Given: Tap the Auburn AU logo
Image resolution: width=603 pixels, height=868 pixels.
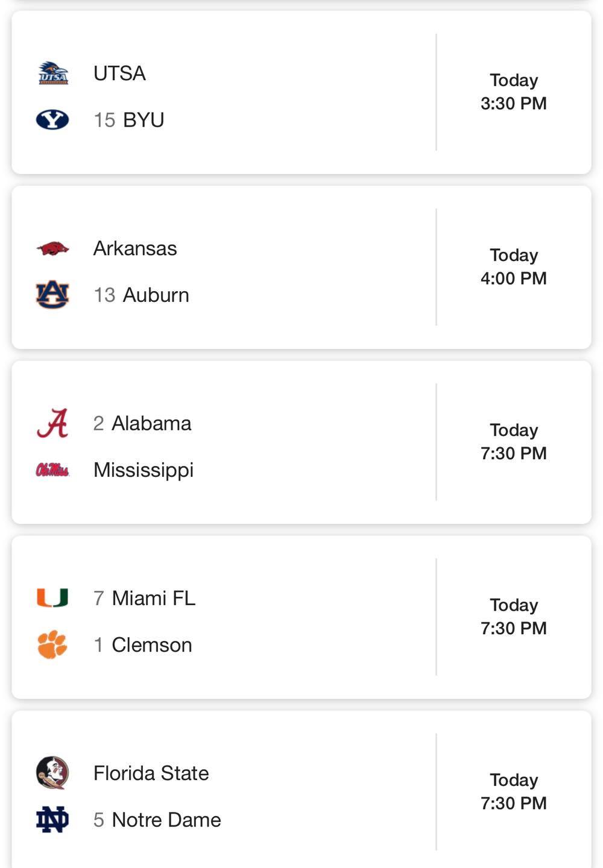Looking at the screenshot, I should point(52,295).
